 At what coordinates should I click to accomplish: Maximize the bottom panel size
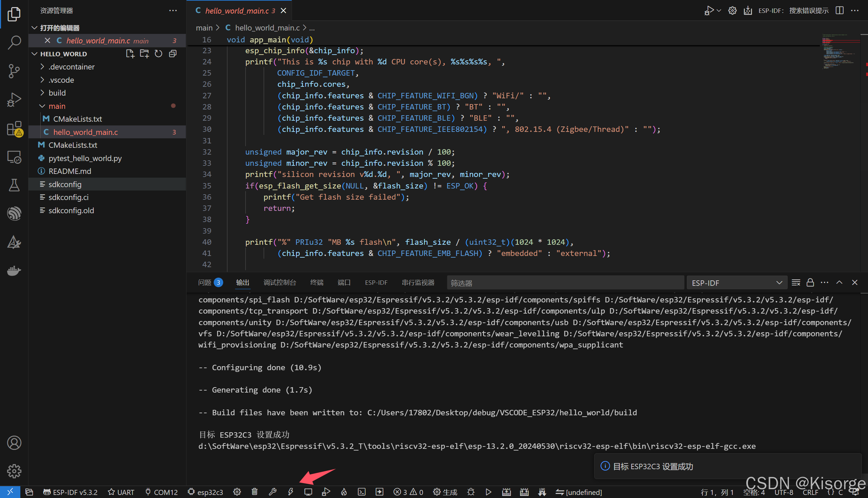[839, 282]
